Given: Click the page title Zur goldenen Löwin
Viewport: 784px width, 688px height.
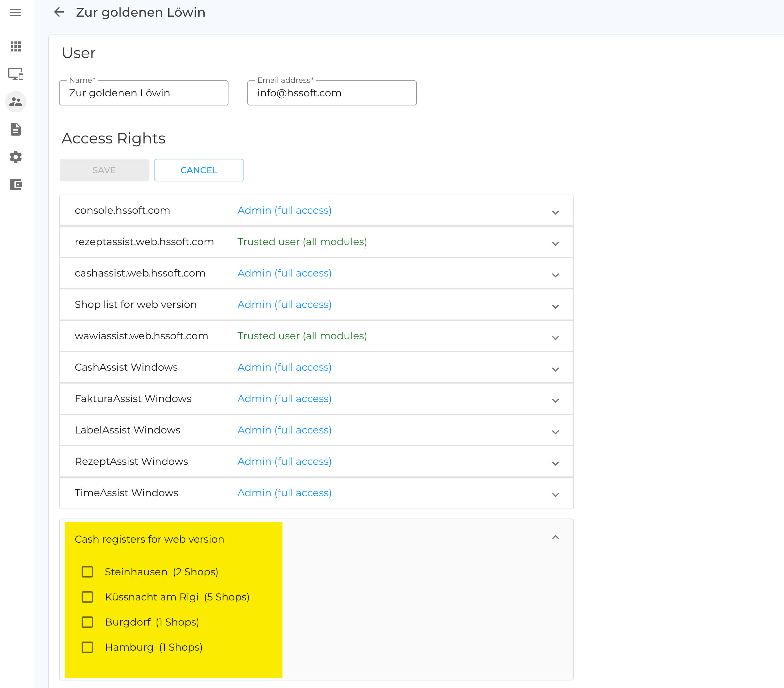Looking at the screenshot, I should click(141, 12).
